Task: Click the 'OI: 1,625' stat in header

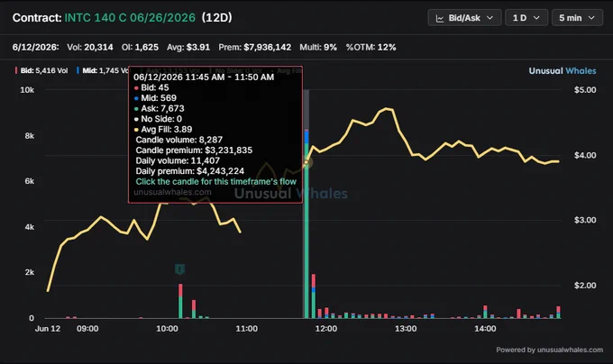Action: (140, 47)
